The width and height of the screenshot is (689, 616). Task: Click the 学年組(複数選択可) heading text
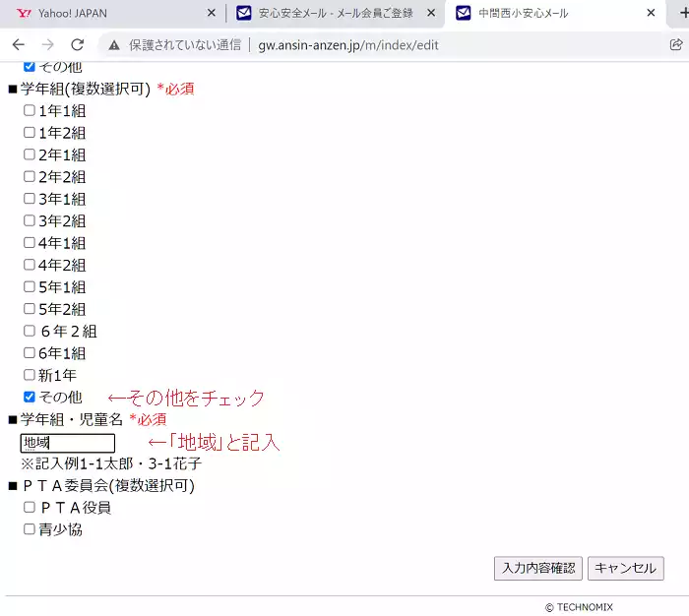tap(86, 89)
